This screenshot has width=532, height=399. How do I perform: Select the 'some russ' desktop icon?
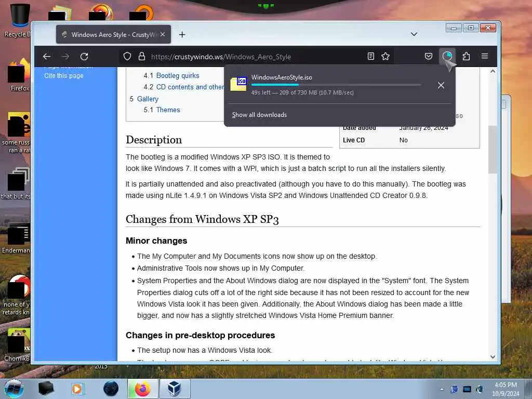16,133
